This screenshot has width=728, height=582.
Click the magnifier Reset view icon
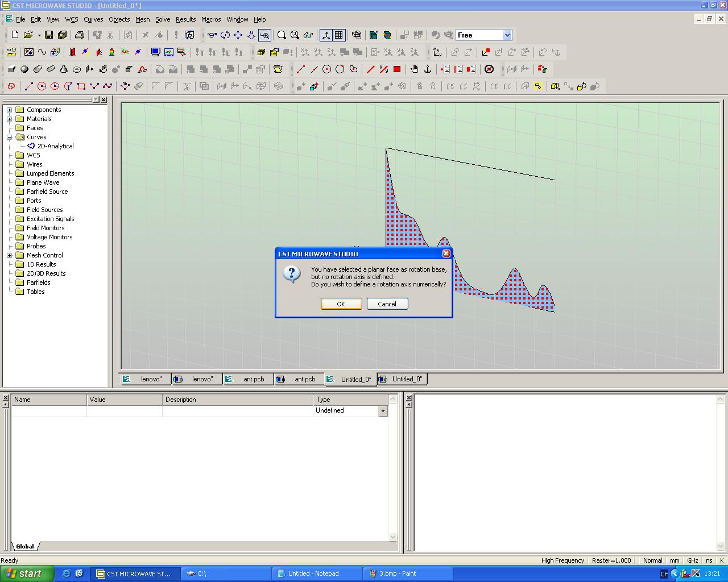pos(282,35)
